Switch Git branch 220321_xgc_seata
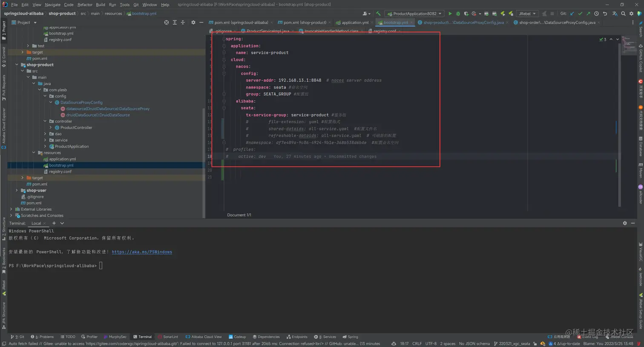 click(x=512, y=344)
